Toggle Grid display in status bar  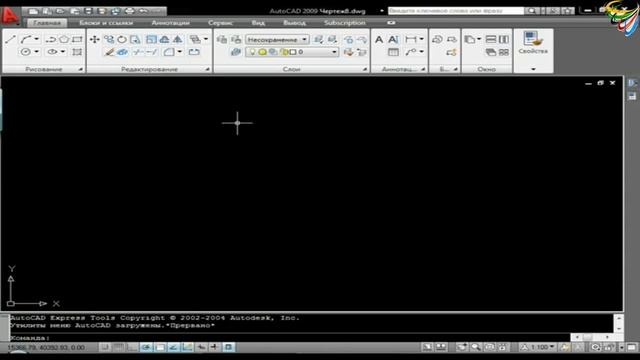118,347
